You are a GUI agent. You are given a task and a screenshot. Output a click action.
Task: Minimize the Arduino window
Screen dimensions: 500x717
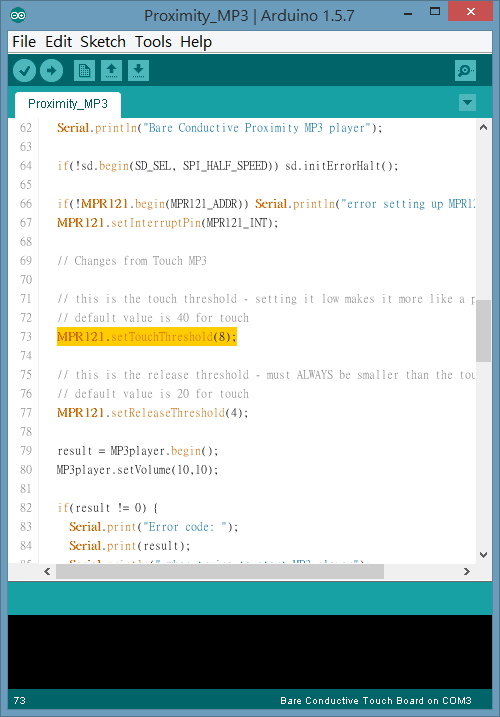408,14
